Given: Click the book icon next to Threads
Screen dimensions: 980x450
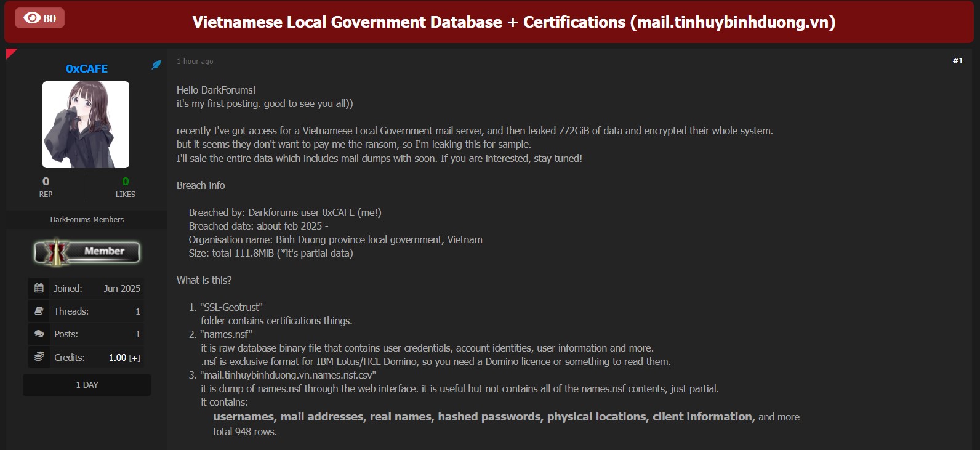Looking at the screenshot, I should pos(39,311).
